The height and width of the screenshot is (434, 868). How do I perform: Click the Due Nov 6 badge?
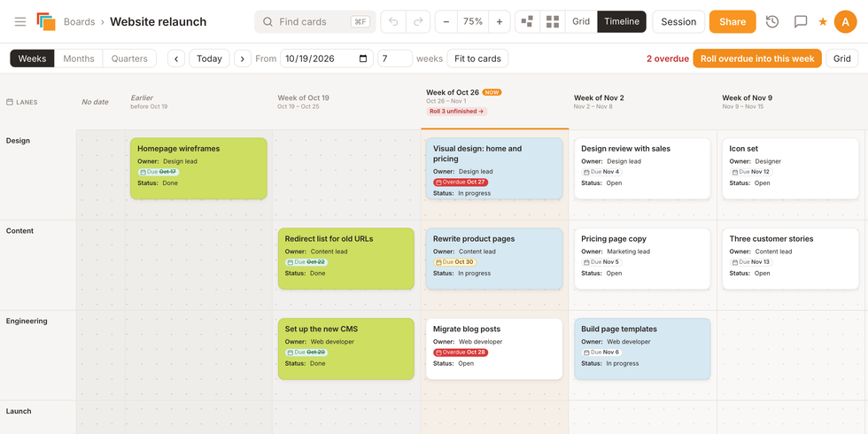pyautogui.click(x=601, y=353)
